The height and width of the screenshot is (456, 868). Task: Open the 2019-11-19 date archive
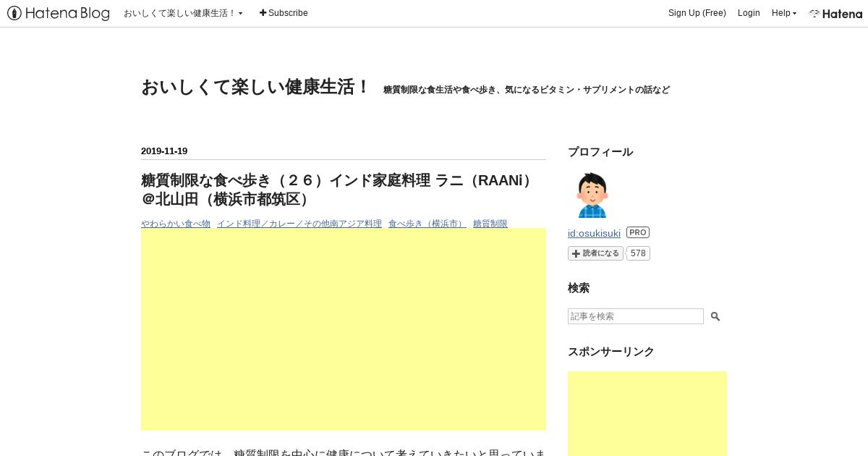tap(164, 151)
